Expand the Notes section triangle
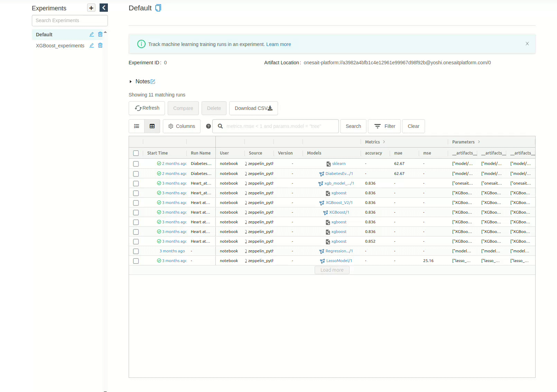This screenshot has height=392, width=557. tap(130, 82)
